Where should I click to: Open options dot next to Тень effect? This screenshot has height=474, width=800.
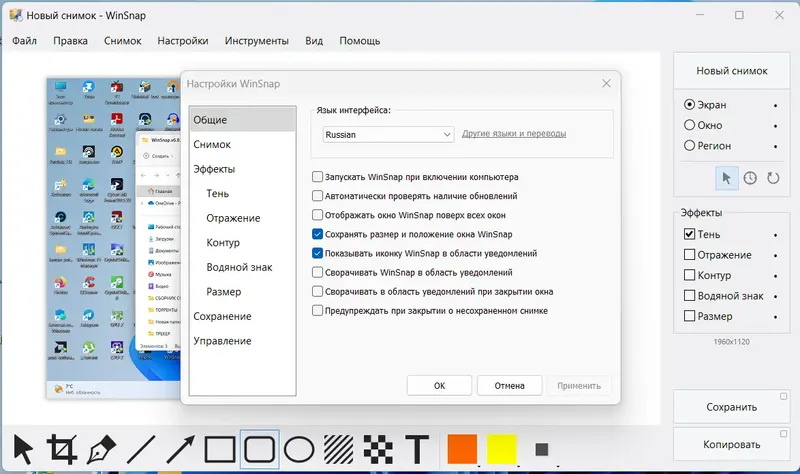click(x=776, y=235)
